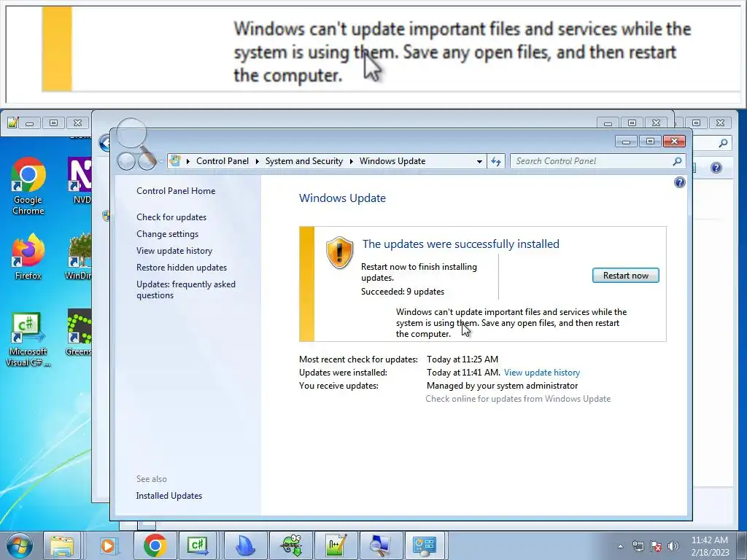Open Visual C# from taskbar
Image resolution: width=747 pixels, height=560 pixels.
[198, 545]
